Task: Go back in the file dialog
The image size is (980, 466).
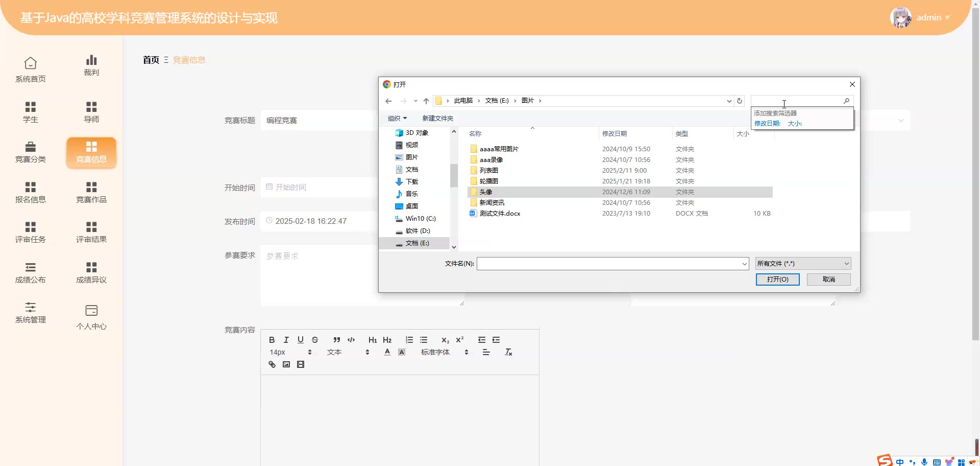Action: [x=388, y=101]
